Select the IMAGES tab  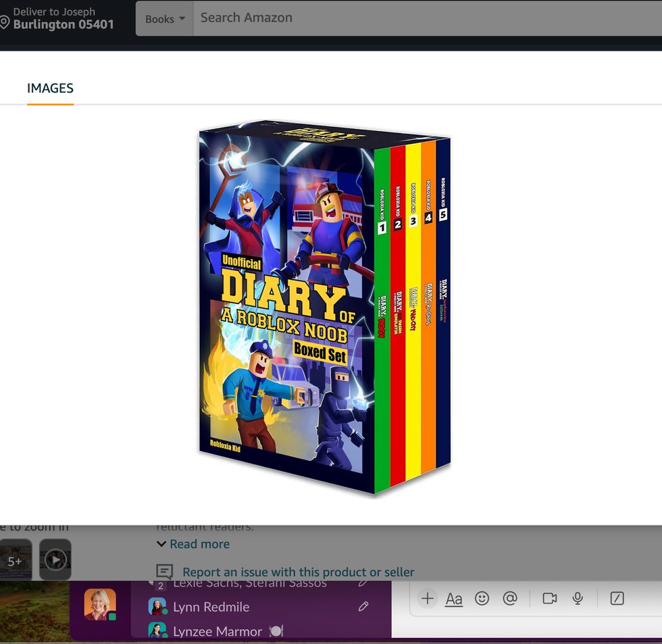click(50, 89)
